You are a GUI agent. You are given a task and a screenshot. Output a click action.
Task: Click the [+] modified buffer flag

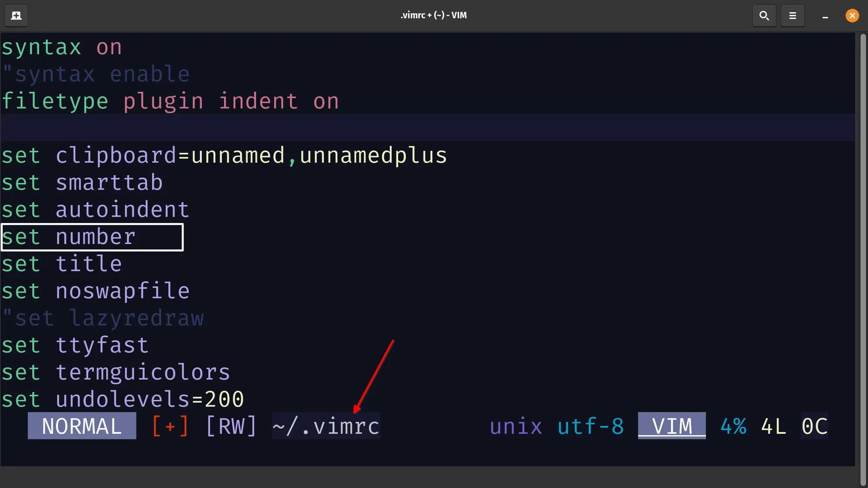170,426
